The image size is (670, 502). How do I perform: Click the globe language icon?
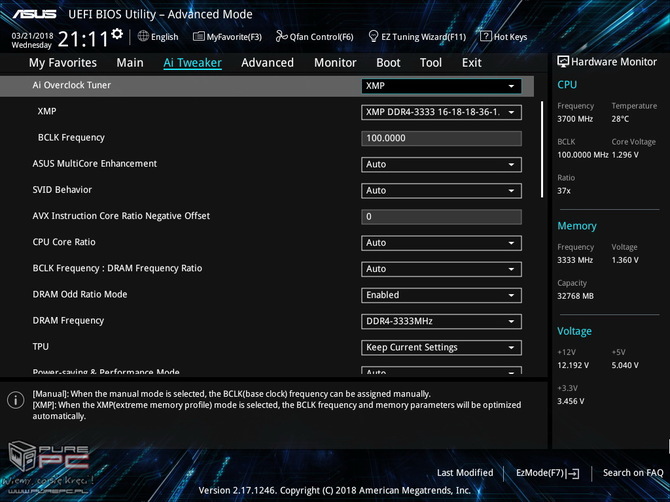143,36
